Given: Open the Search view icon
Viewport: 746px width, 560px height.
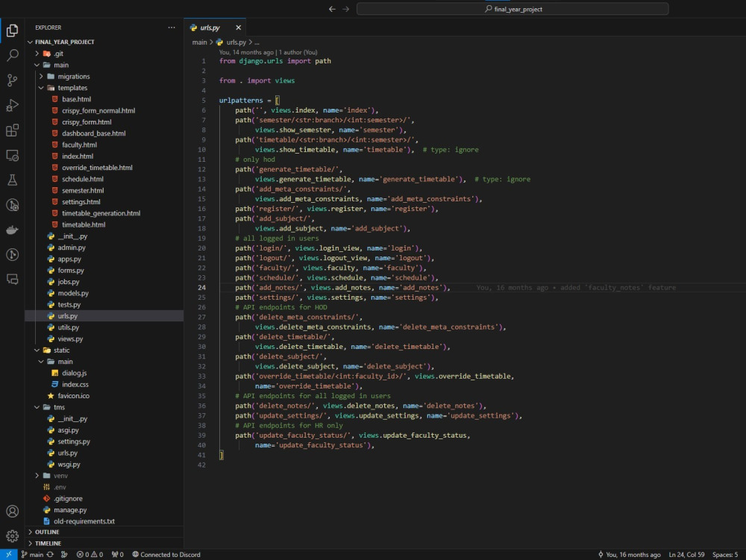Looking at the screenshot, I should pos(13,55).
